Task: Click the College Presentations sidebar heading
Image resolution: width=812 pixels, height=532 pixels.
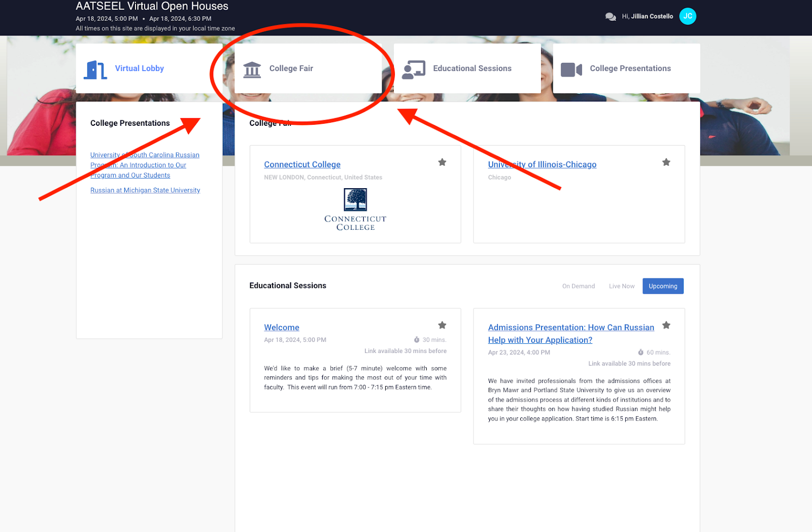Action: click(130, 123)
